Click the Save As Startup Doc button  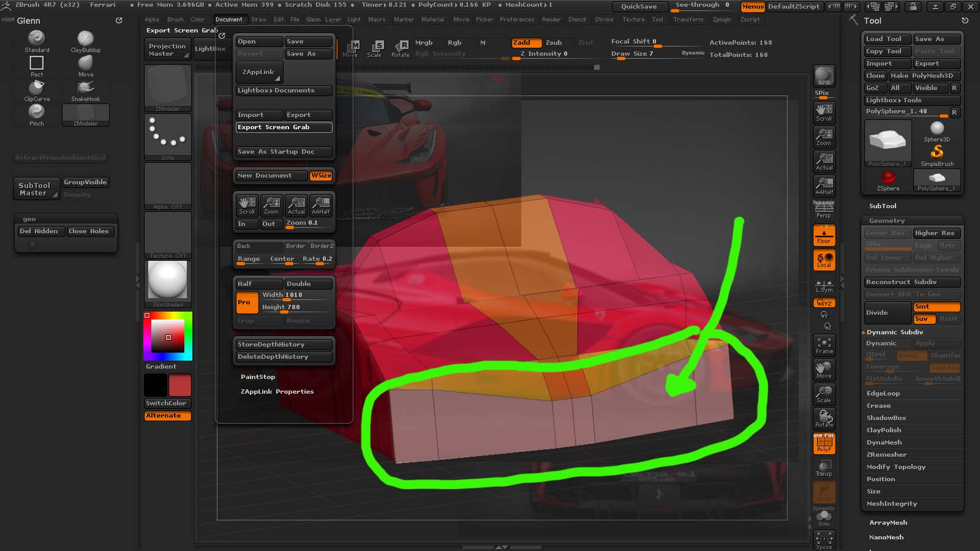(x=284, y=152)
